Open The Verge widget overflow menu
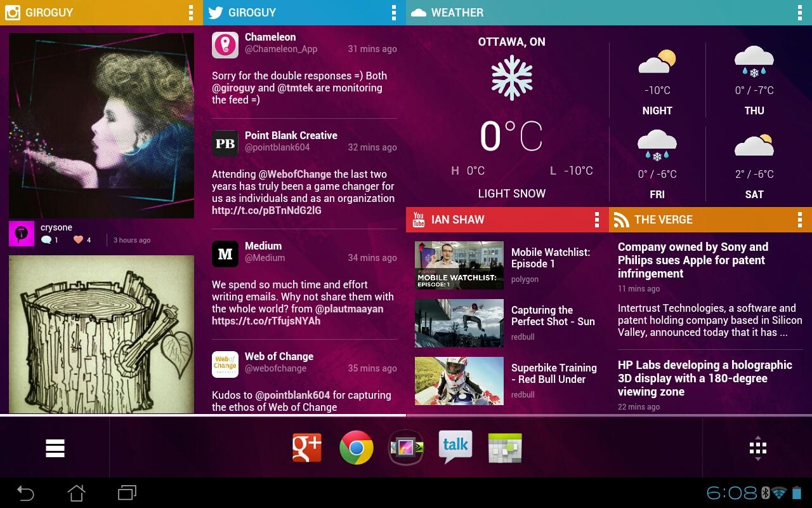This screenshot has width=812, height=508. click(799, 220)
